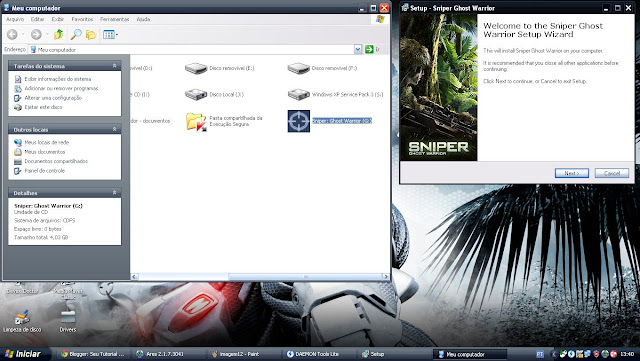Click the horizontal scrollbar left arrow

tap(134, 277)
